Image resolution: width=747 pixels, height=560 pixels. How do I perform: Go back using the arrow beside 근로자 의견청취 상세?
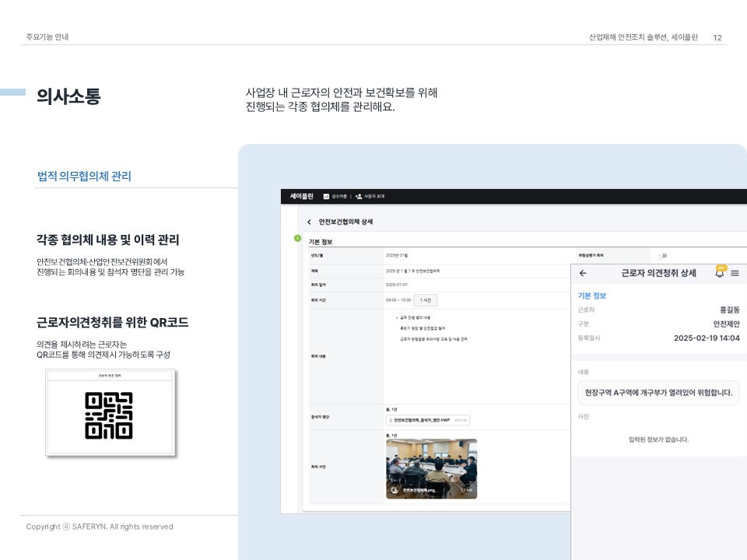[x=583, y=274]
